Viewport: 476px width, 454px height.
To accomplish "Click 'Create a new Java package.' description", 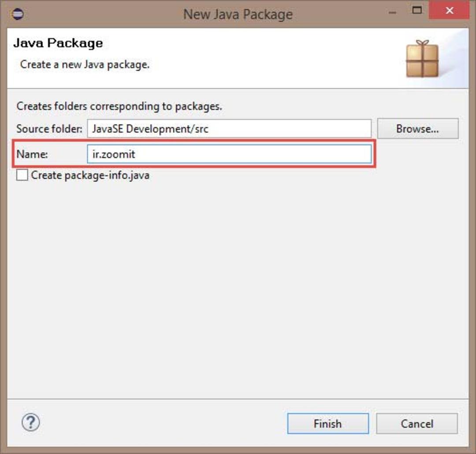I will click(x=85, y=64).
